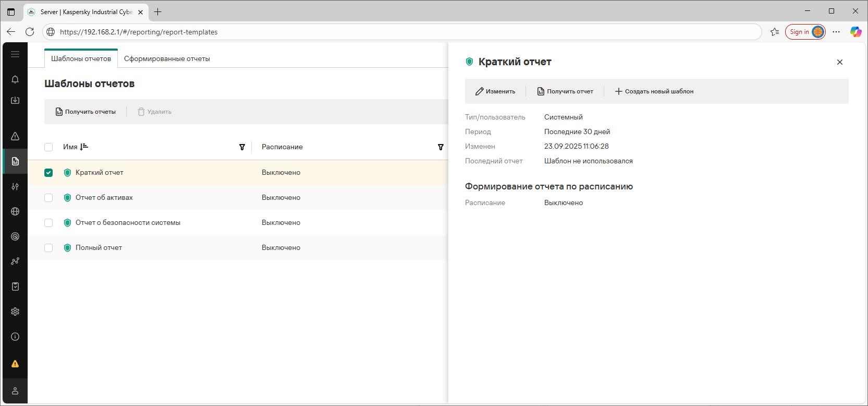Check the Отчет об активах checkbox
This screenshot has width=868, height=406.
pyautogui.click(x=48, y=198)
